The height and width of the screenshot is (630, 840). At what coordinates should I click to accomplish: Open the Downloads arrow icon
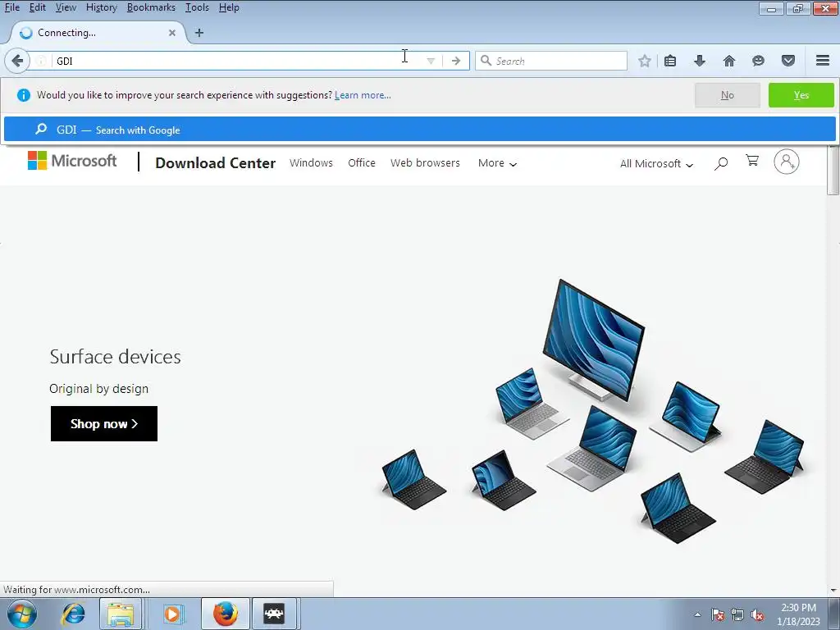pyautogui.click(x=700, y=61)
